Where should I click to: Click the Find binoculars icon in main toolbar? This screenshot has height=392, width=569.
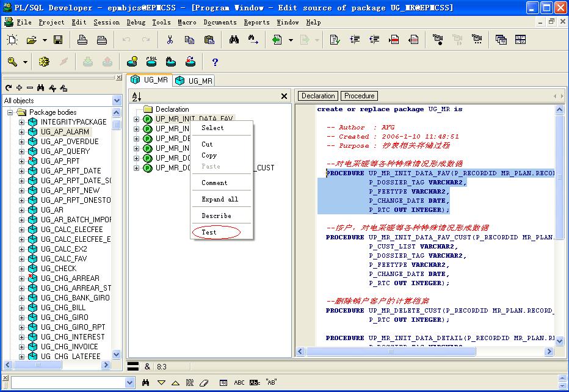[x=234, y=40]
